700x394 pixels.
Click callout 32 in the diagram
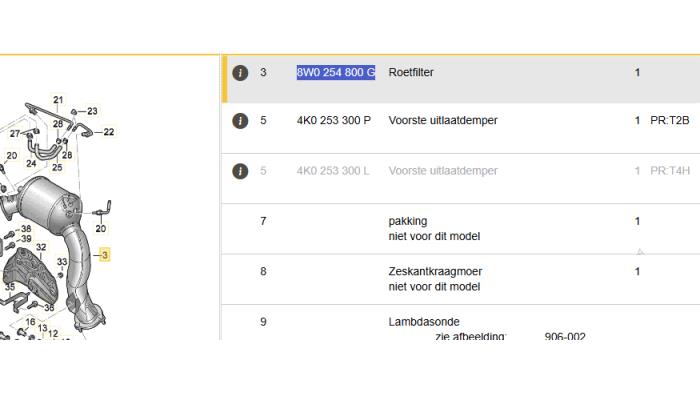(41, 247)
